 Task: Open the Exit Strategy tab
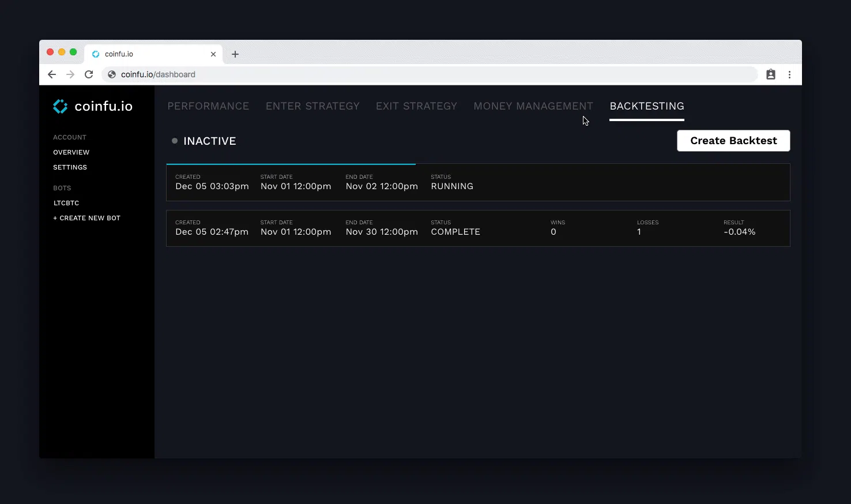[x=416, y=106]
